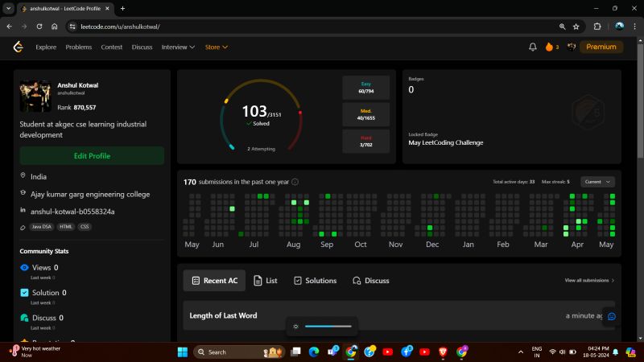Viewport: 644px width, 362px height.
Task: Click the Premium button
Action: coord(601,47)
